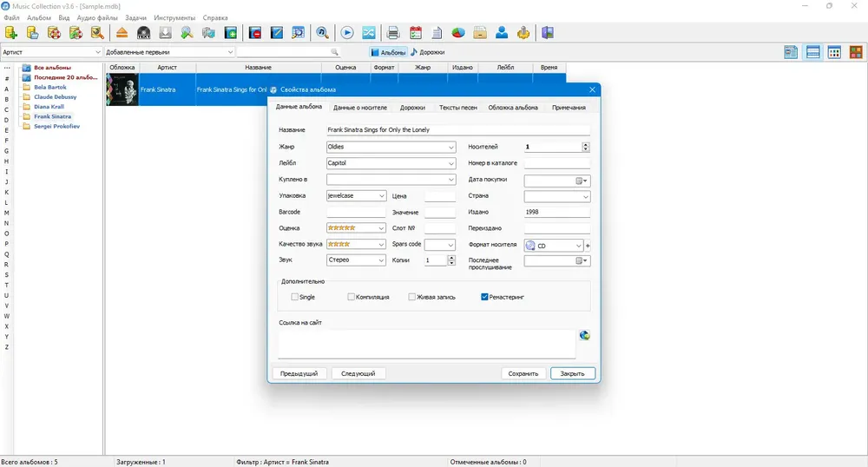The height and width of the screenshot is (467, 868).
Task: Open the pie chart statistics icon
Action: pos(458,33)
